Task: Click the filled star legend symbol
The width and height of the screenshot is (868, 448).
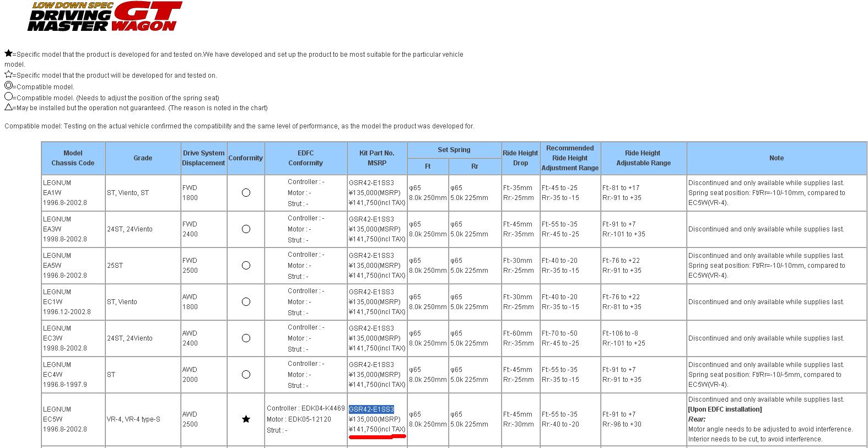Action: tap(8, 53)
